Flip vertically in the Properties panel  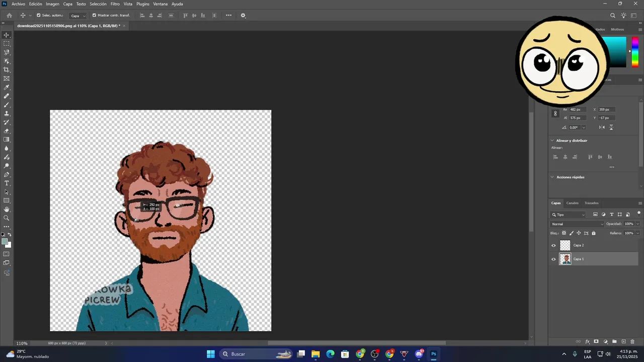pos(611,127)
